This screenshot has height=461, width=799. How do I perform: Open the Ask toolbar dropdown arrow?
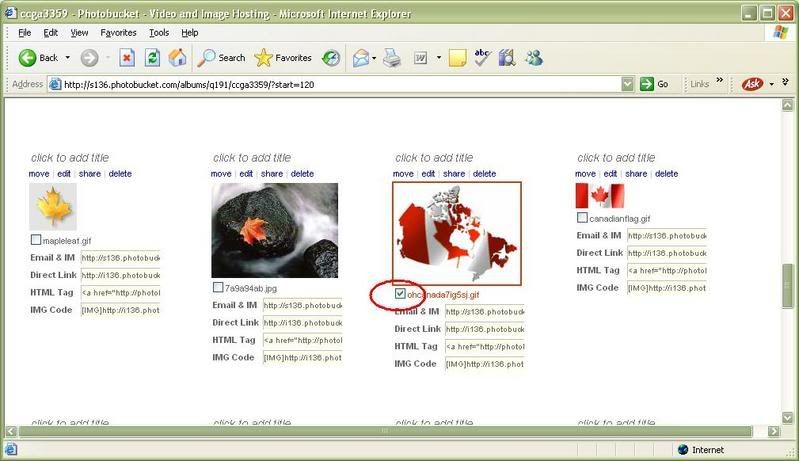(x=771, y=84)
